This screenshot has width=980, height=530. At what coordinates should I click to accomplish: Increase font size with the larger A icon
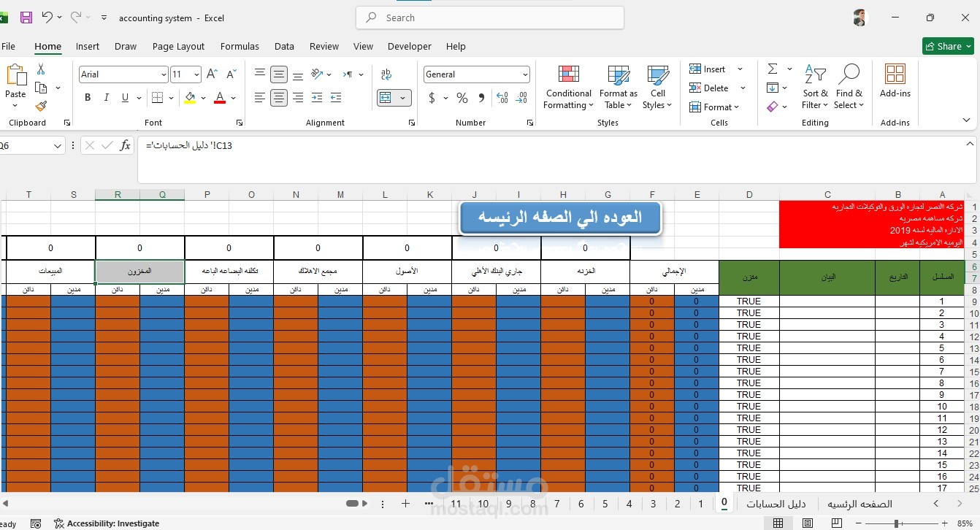click(x=212, y=74)
